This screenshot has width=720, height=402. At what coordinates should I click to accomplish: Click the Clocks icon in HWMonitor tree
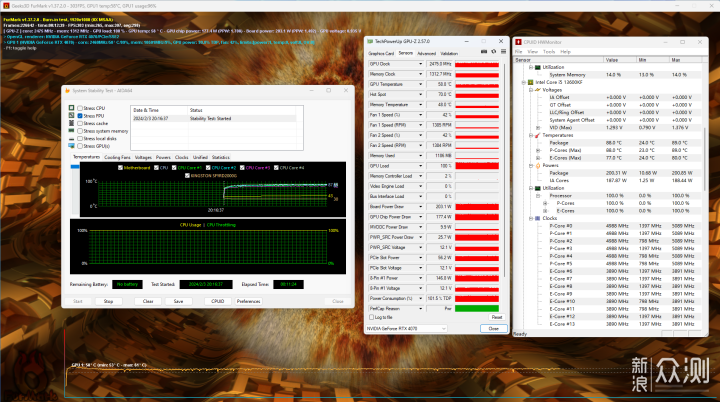click(x=538, y=218)
